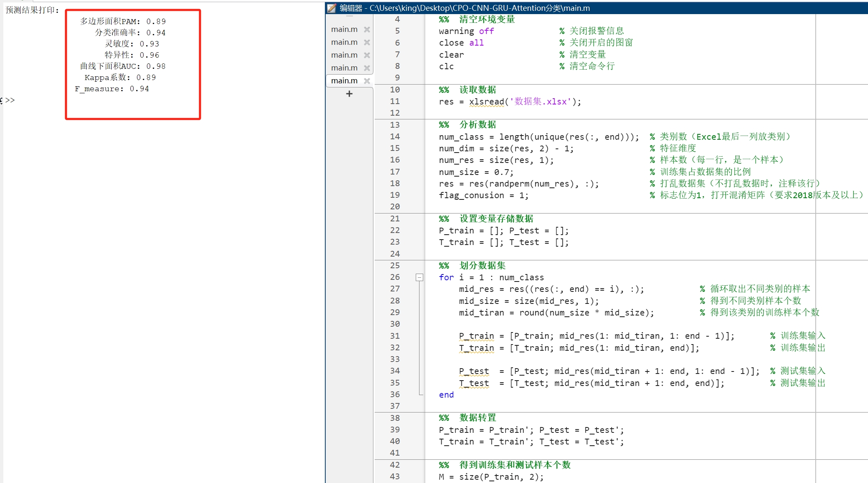Screen dimensions: 868x483
Task: Click the num_size = 0.7 line
Action: [476, 172]
